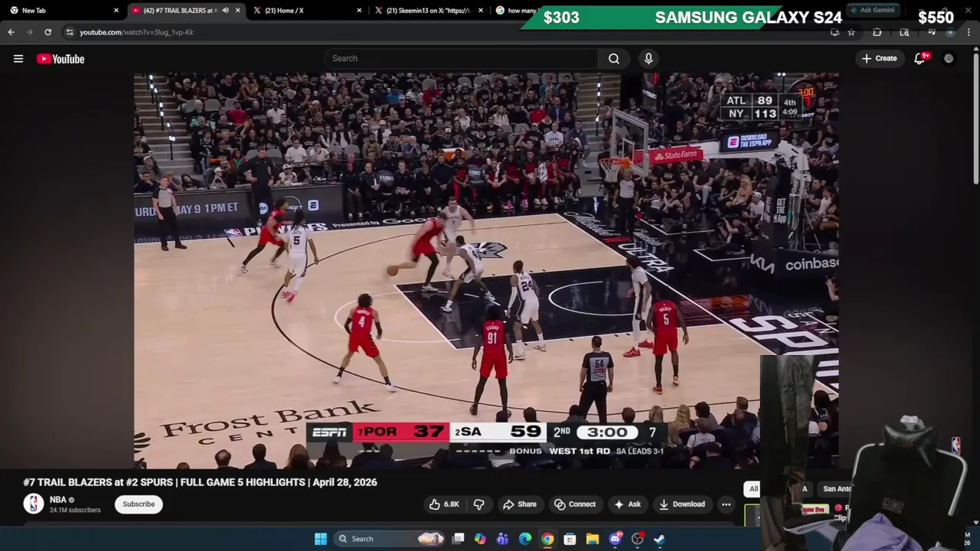This screenshot has height=551, width=980.
Task: Bookmark this page with the star
Action: click(x=851, y=32)
